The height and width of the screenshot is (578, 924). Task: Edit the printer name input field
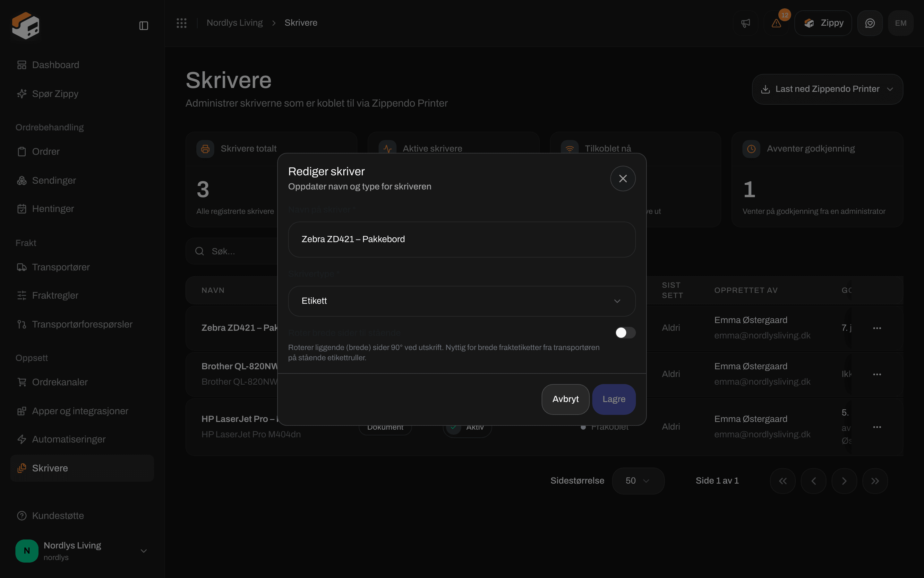pyautogui.click(x=462, y=239)
